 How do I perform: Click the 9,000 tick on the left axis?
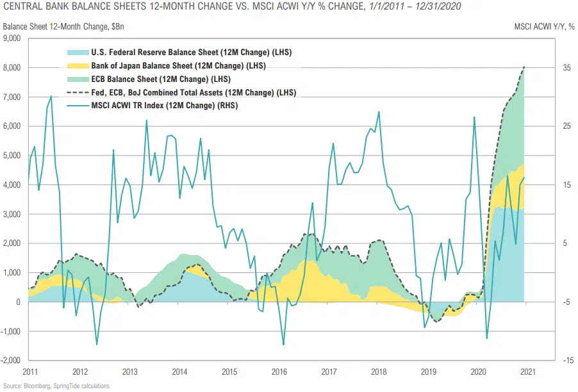pos(13,38)
